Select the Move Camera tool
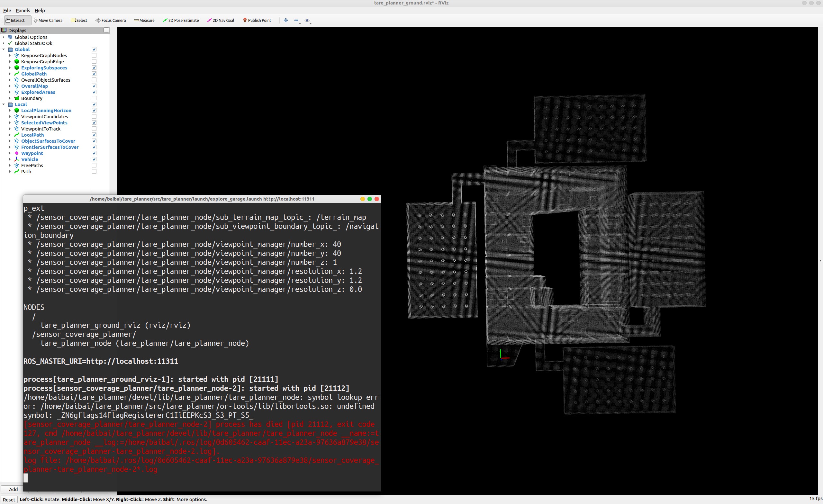This screenshot has height=504, width=823. 48,20
